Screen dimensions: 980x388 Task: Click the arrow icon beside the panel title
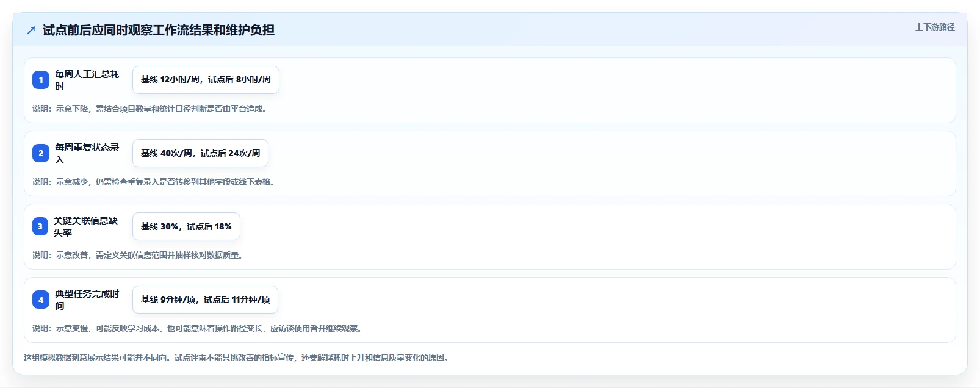click(x=31, y=30)
